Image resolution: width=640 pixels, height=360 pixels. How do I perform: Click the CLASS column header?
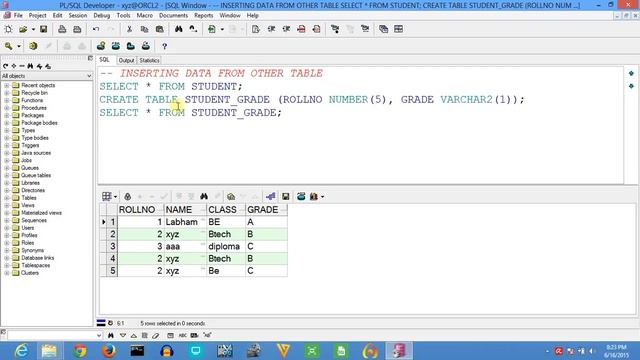[x=226, y=210]
